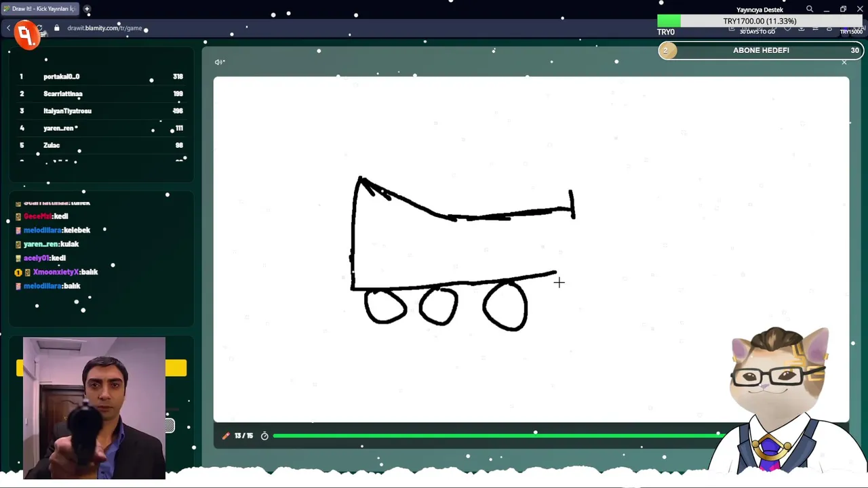Click the 13 / 15 round counter
Image resolution: width=868 pixels, height=488 pixels.
243,436
